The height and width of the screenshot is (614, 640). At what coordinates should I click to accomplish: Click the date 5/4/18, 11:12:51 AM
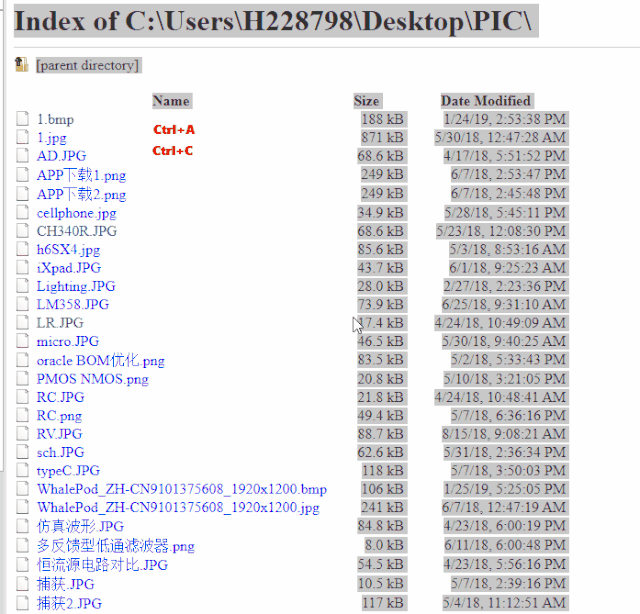[505, 603]
